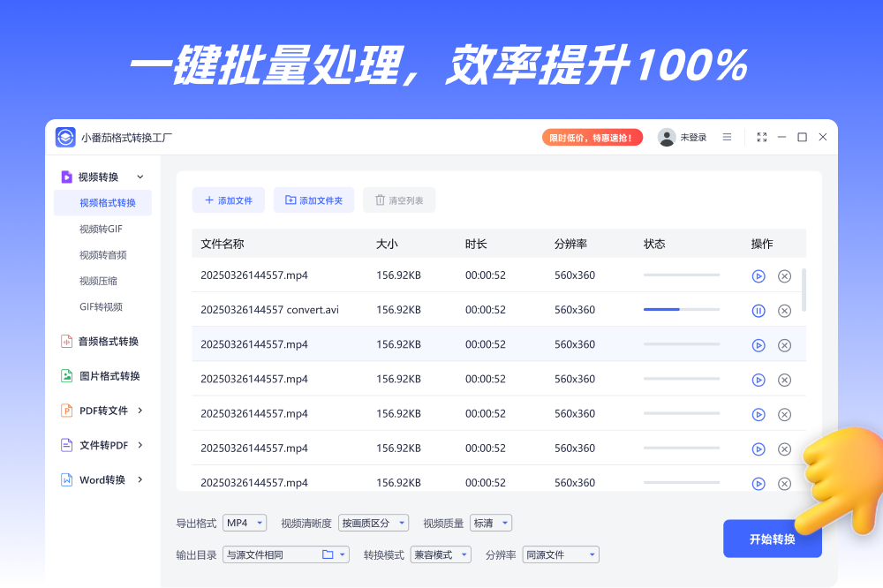Open the 导出格式 MP4 dropdown
This screenshot has width=883, height=588.
point(245,523)
